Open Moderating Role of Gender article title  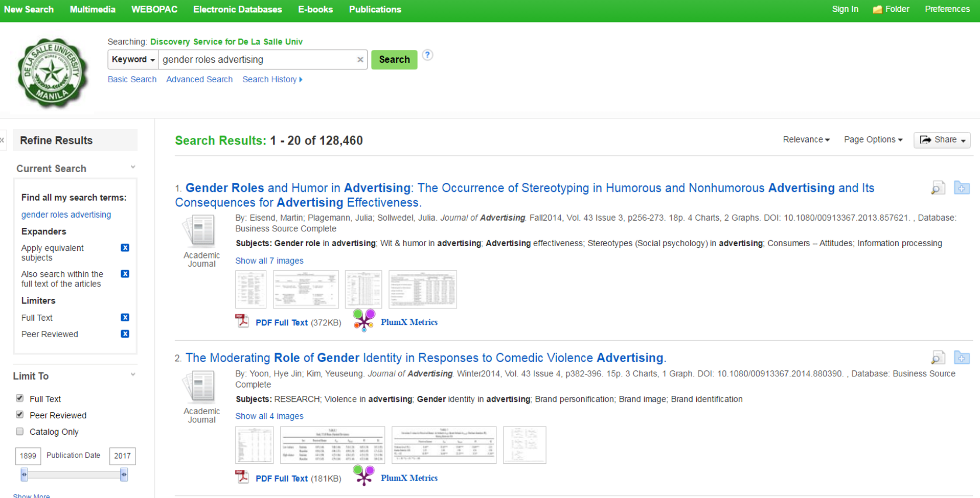coord(426,358)
